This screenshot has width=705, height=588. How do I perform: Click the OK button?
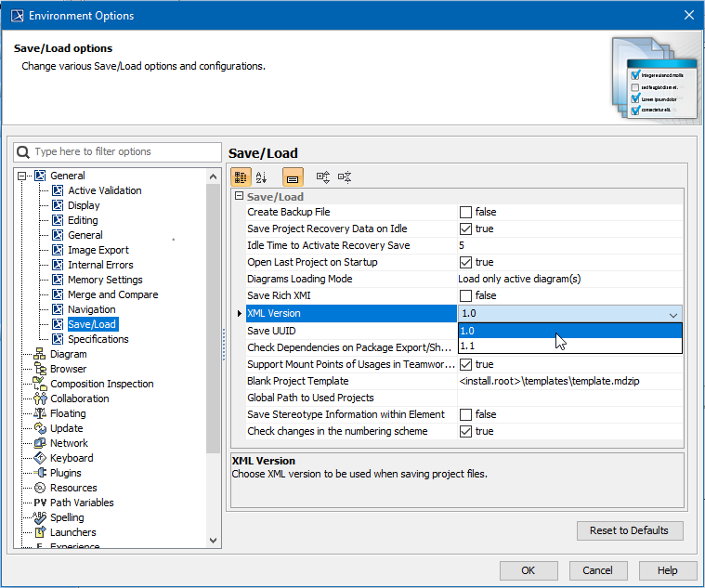(529, 570)
